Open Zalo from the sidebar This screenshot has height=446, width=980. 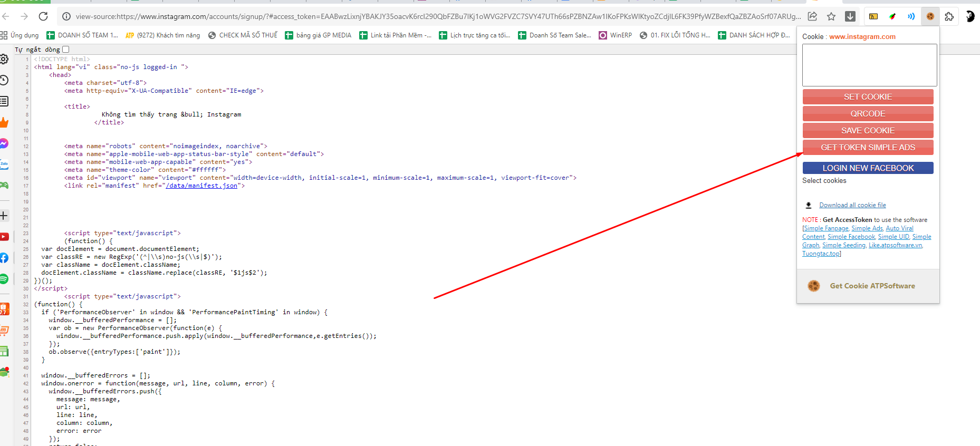tap(4, 164)
